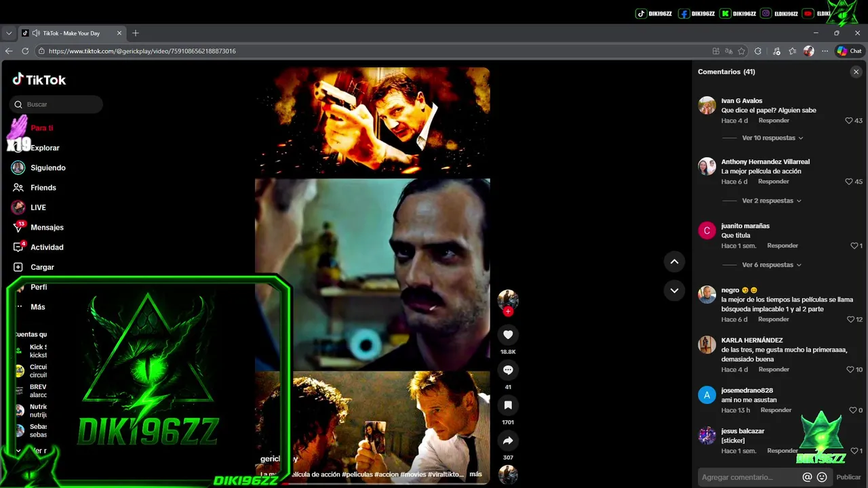The height and width of the screenshot is (488, 868).
Task: Like Ivan G Avalos's comment
Action: pos(848,121)
